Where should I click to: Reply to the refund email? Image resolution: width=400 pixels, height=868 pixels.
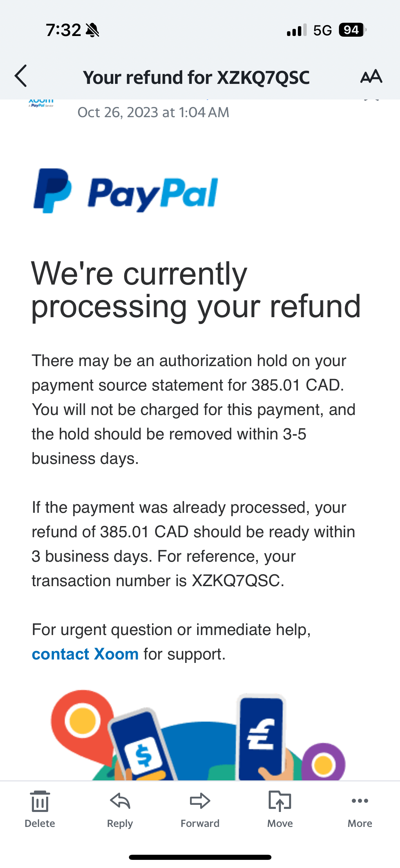[120, 809]
